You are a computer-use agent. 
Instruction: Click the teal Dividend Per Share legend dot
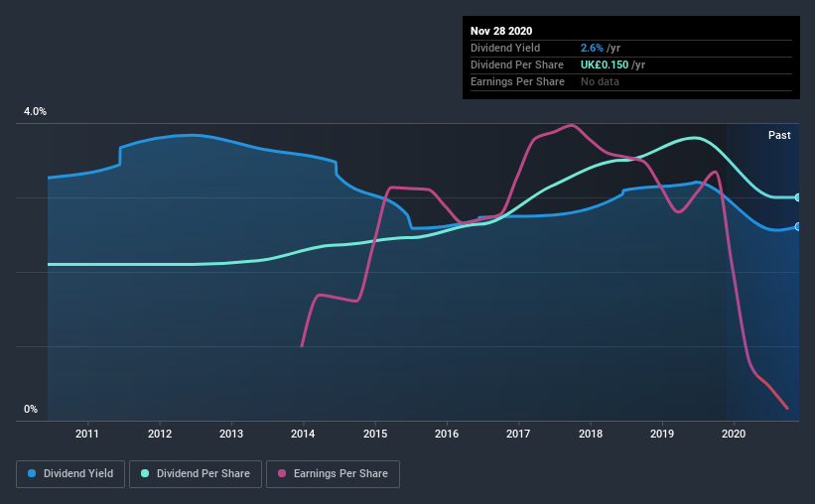145,473
